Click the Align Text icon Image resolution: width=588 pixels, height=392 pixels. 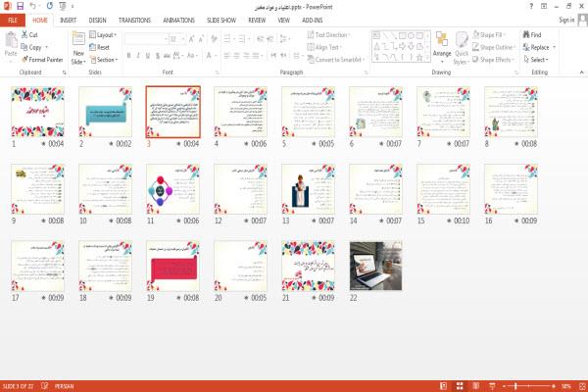click(x=311, y=47)
